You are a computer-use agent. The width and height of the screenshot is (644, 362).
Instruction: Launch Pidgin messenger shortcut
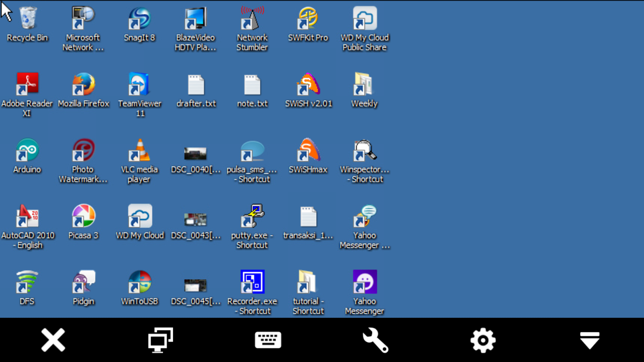pyautogui.click(x=83, y=282)
